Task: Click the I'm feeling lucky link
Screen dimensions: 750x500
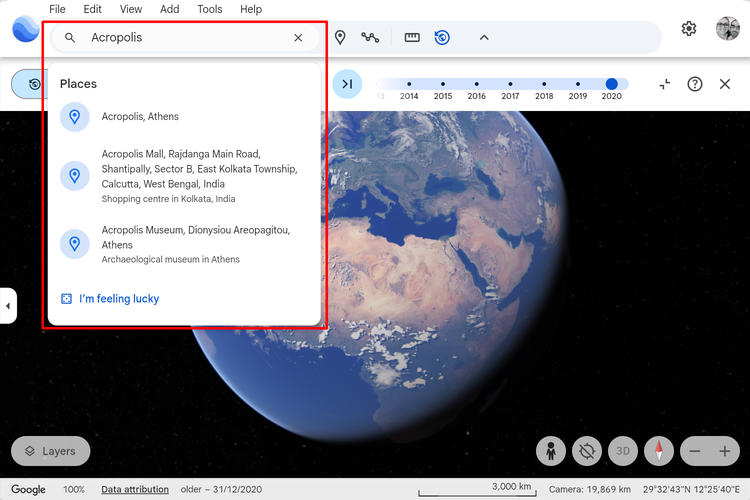Action: point(119,299)
